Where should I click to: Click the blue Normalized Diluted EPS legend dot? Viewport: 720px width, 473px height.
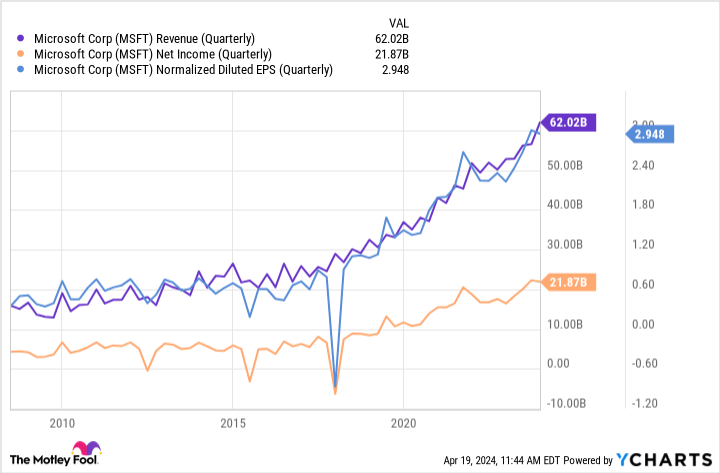point(22,70)
